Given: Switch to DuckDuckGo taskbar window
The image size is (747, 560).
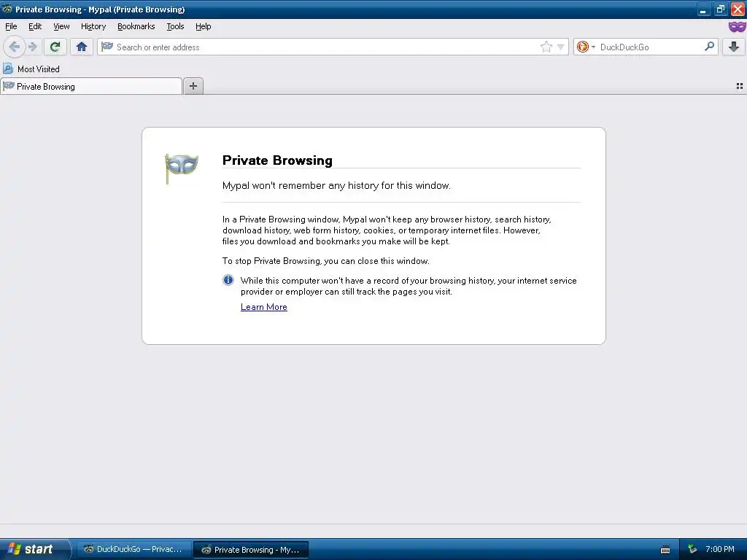Looking at the screenshot, I should coord(133,549).
